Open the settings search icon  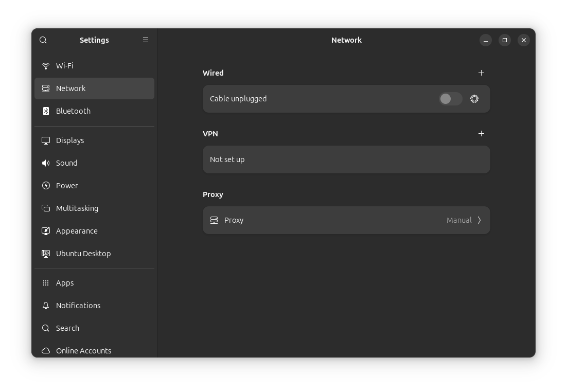[43, 40]
